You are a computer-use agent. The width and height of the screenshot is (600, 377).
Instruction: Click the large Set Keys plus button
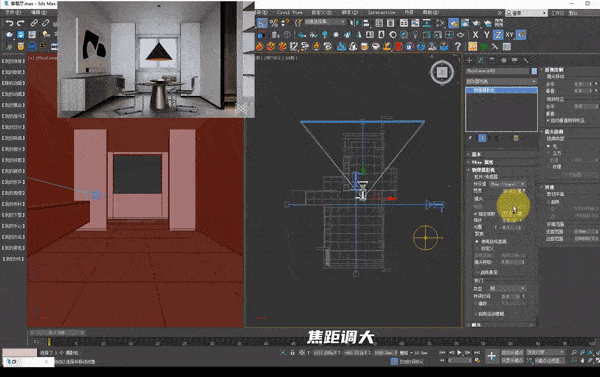click(492, 357)
